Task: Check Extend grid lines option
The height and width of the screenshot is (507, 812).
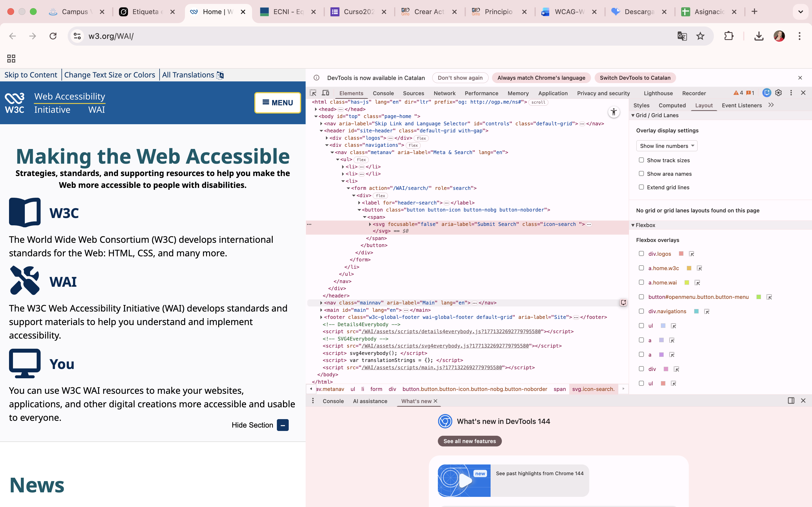Action: [641, 187]
